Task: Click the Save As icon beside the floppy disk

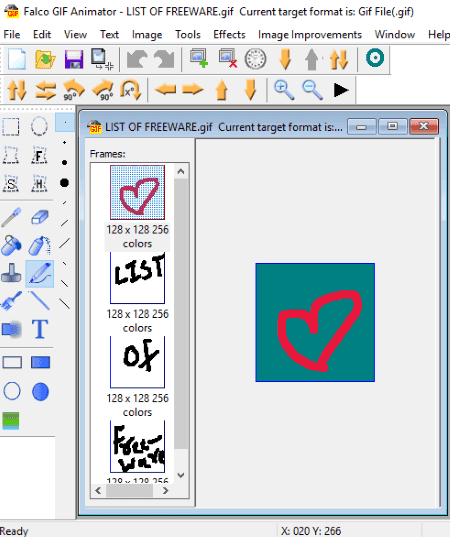Action: click(x=102, y=59)
